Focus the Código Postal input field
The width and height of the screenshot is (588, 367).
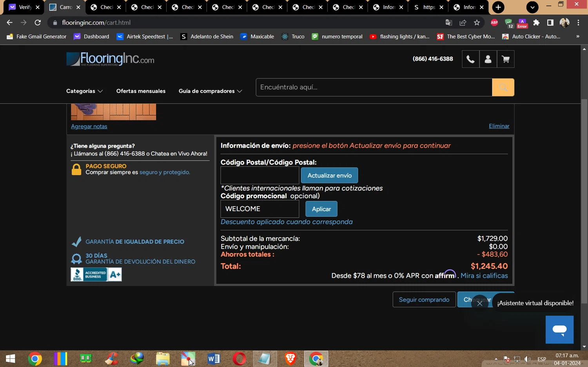[260, 175]
